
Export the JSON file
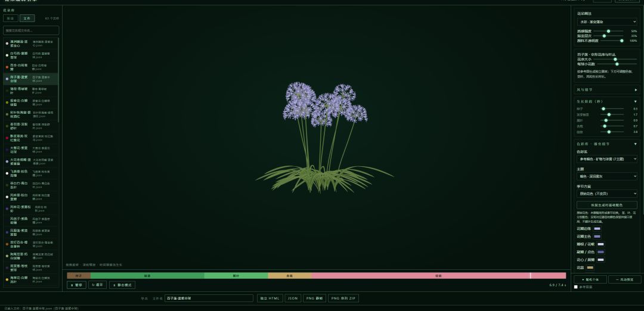(293, 298)
